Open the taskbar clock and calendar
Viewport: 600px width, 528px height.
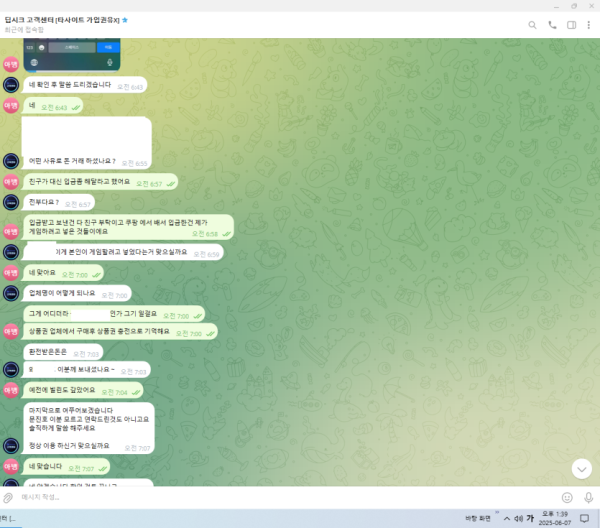[x=555, y=518]
